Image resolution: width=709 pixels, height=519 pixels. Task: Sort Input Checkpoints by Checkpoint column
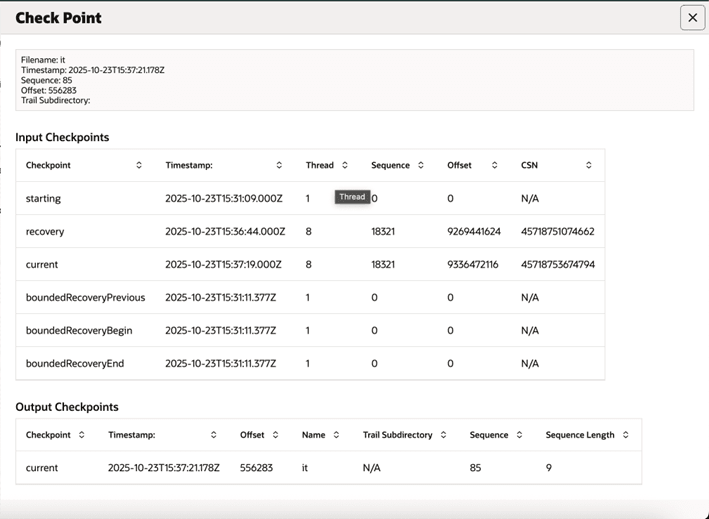coord(139,165)
